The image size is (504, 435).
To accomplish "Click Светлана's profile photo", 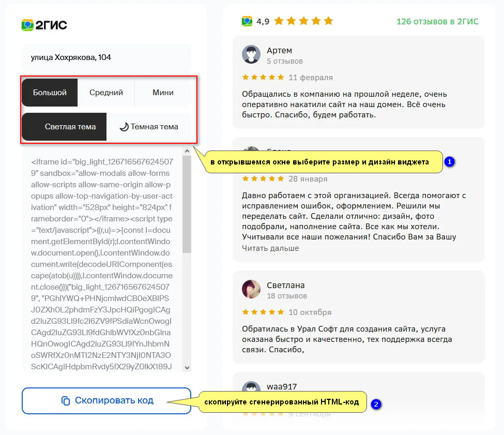I will pos(251,289).
